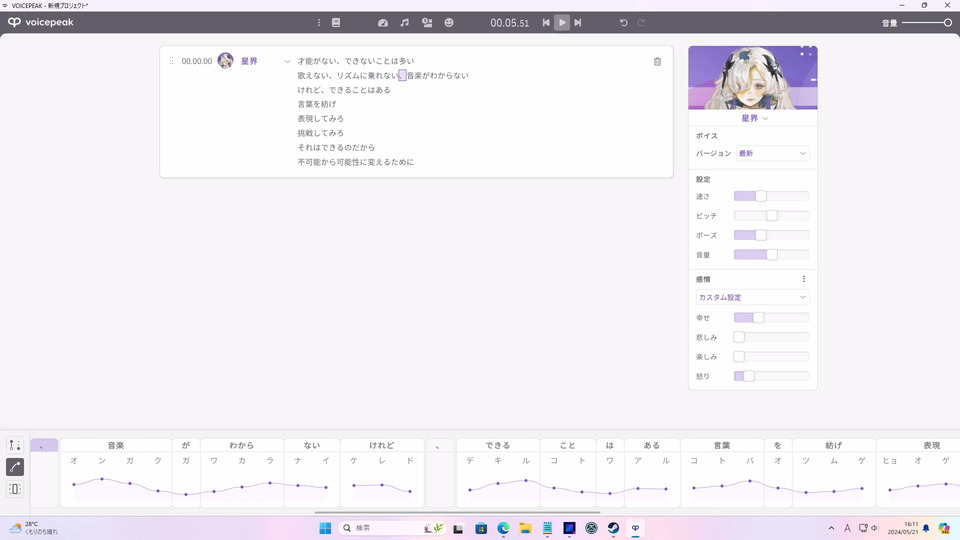
Task: Click the horizontal scrollbar of the pitch editor
Action: [x=457, y=512]
